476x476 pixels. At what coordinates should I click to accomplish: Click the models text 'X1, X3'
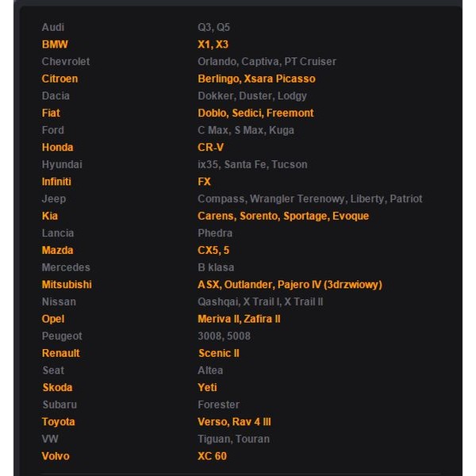213,44
